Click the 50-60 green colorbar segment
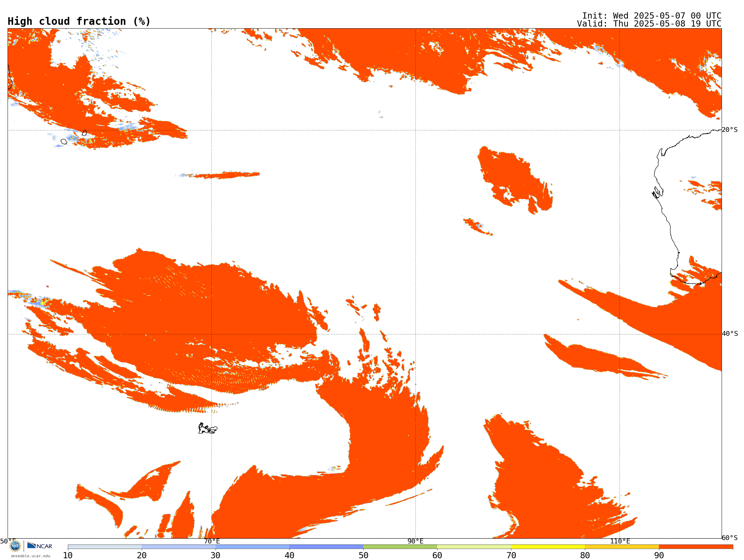This screenshot has width=744, height=560. (400, 547)
